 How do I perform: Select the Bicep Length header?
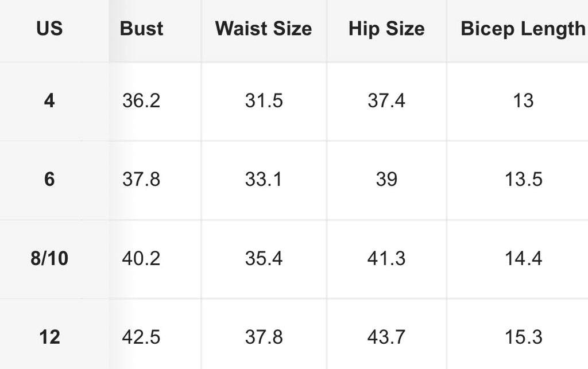(523, 29)
